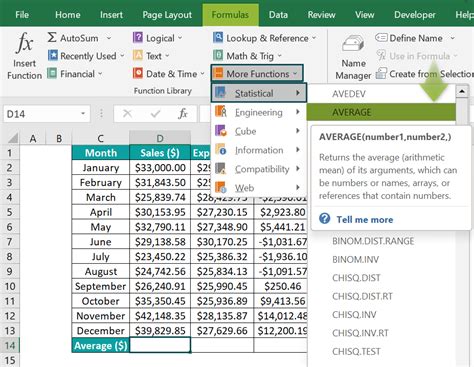Select the column D header
Screen dimensions: 474x367
[x=160, y=138]
